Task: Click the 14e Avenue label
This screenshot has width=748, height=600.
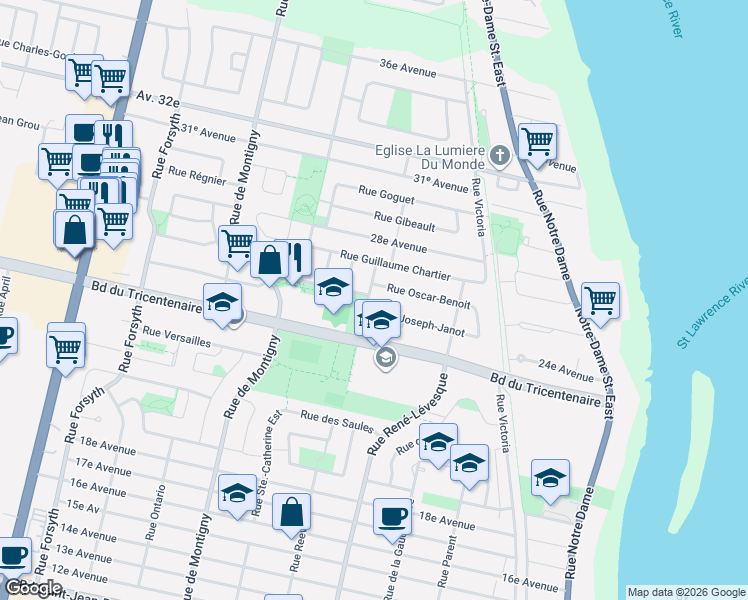Action: (x=88, y=533)
